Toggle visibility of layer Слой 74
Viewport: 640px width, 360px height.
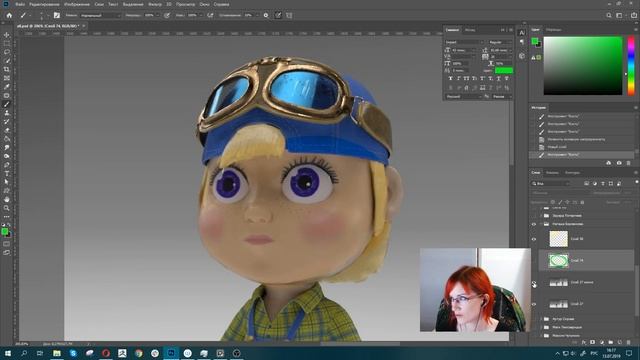tap(534, 260)
